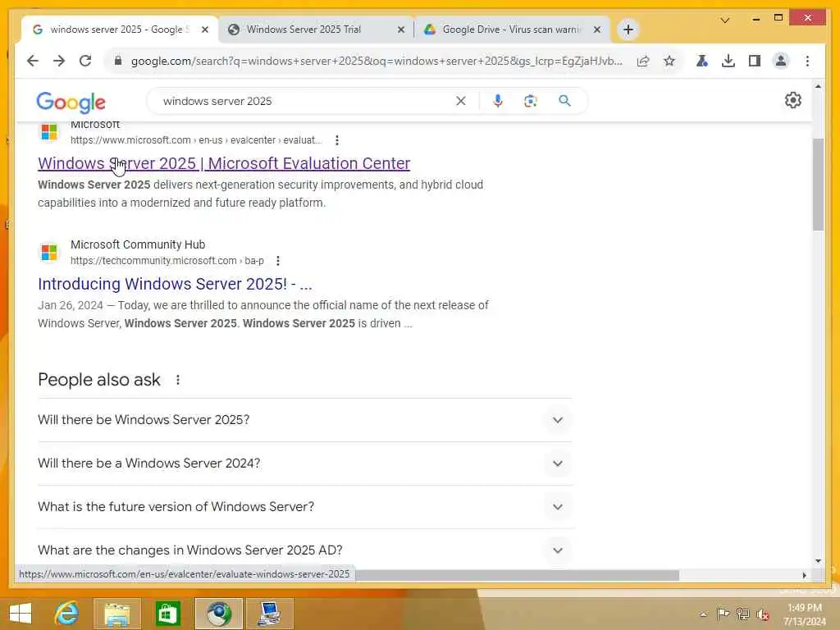This screenshot has width=840, height=630.
Task: Open tab search dropdown arrow
Action: (725, 21)
